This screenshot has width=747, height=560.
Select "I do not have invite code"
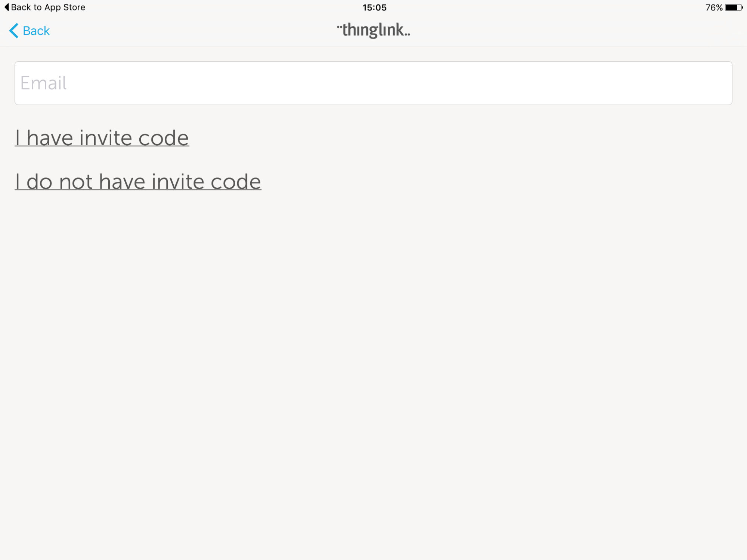point(138,181)
